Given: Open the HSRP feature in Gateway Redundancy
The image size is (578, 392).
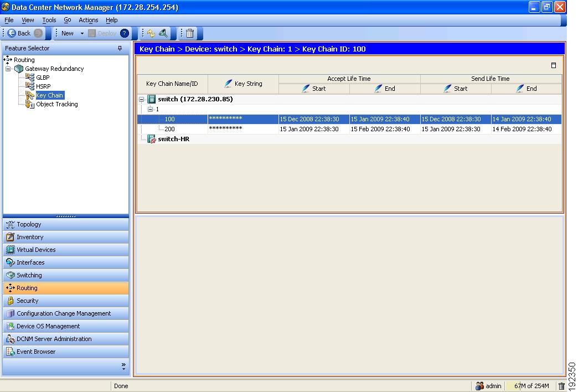Looking at the screenshot, I should pyautogui.click(x=30, y=86).
